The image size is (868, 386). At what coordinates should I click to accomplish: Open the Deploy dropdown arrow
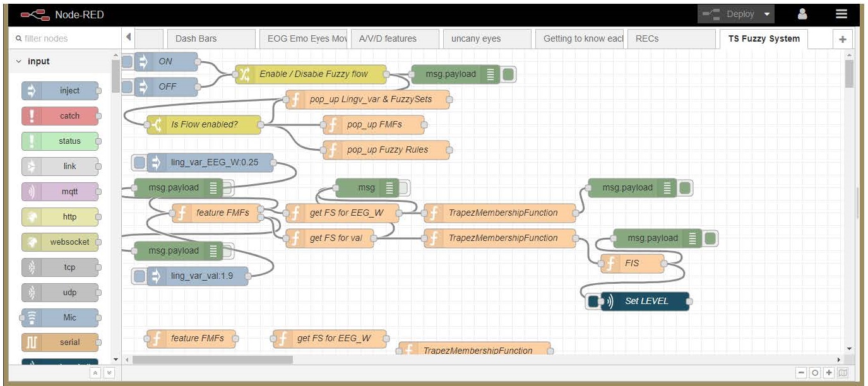[767, 14]
